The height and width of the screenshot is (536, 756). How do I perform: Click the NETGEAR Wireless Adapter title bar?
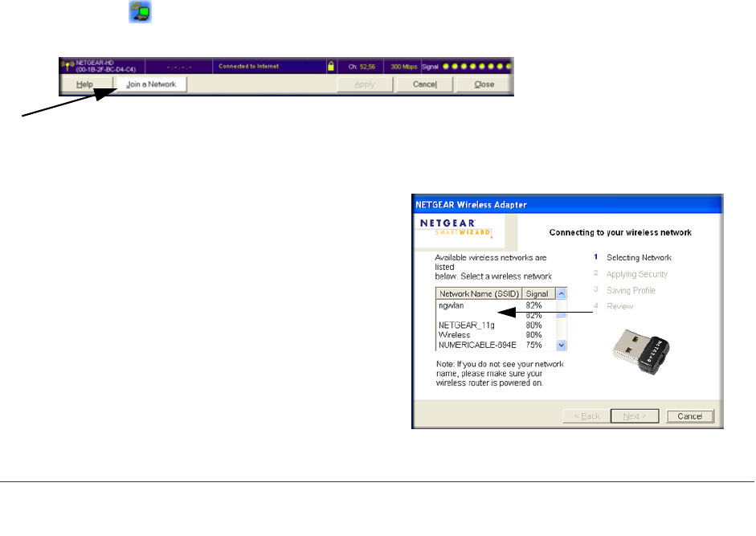point(567,205)
